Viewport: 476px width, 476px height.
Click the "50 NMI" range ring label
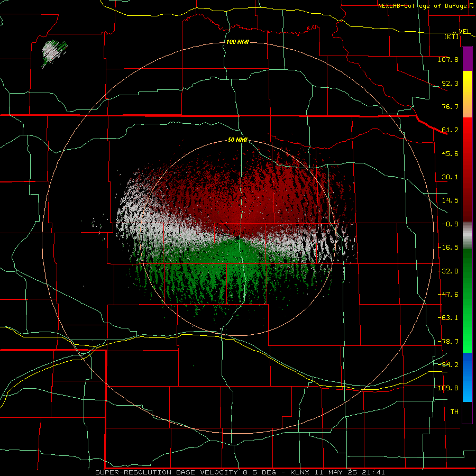coord(237,140)
